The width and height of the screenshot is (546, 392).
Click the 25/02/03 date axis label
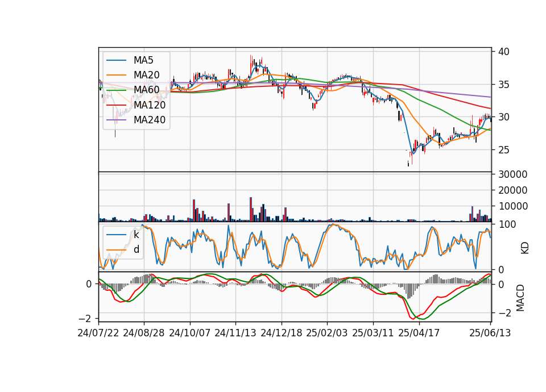327,333
